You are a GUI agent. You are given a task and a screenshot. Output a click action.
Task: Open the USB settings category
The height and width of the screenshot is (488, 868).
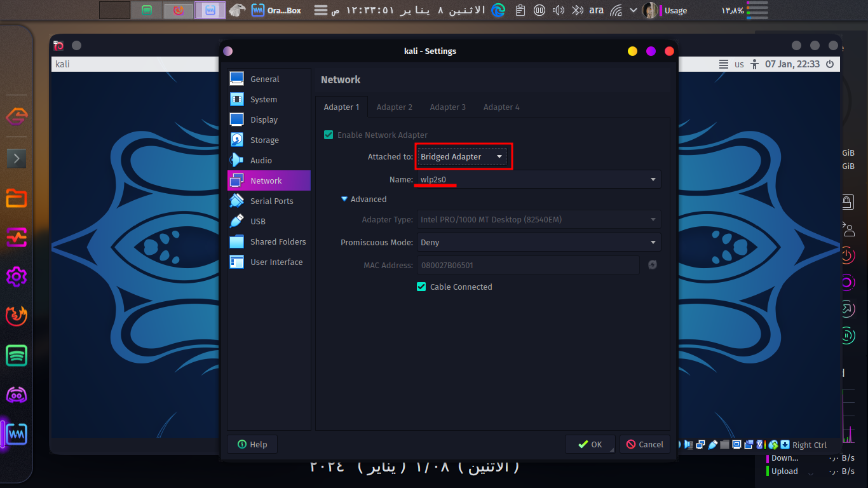269,221
